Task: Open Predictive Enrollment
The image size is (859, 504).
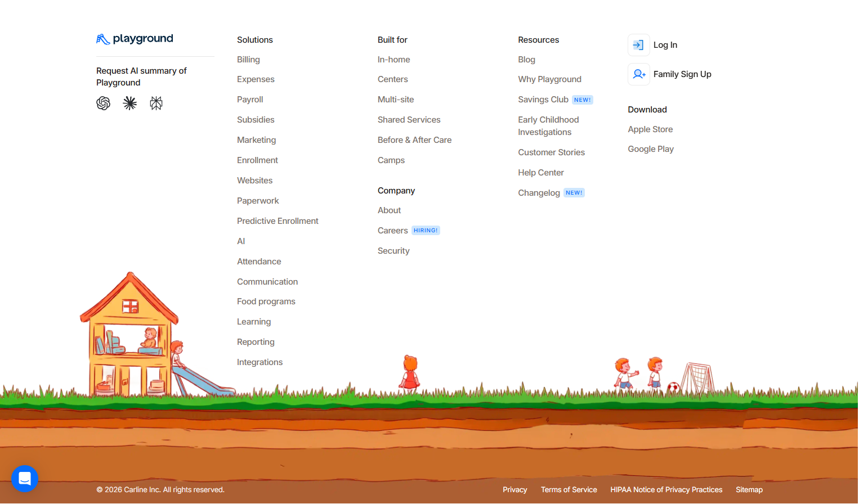Action: coord(278,221)
